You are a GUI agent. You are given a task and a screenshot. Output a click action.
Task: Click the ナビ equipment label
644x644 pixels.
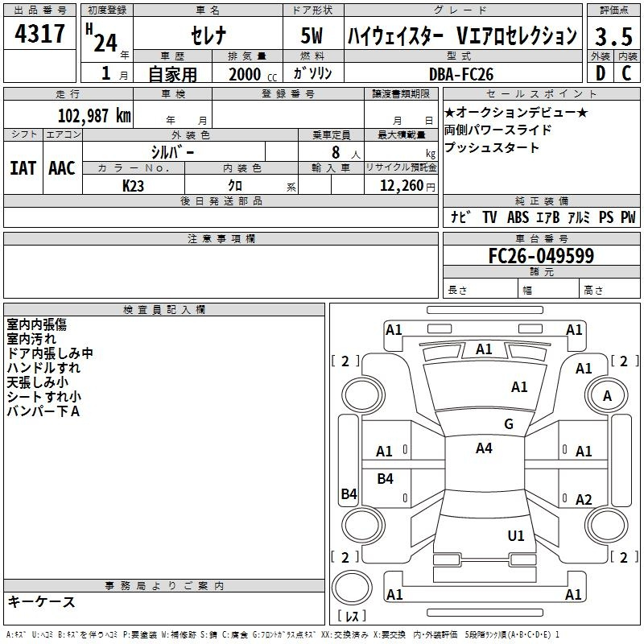point(460,217)
